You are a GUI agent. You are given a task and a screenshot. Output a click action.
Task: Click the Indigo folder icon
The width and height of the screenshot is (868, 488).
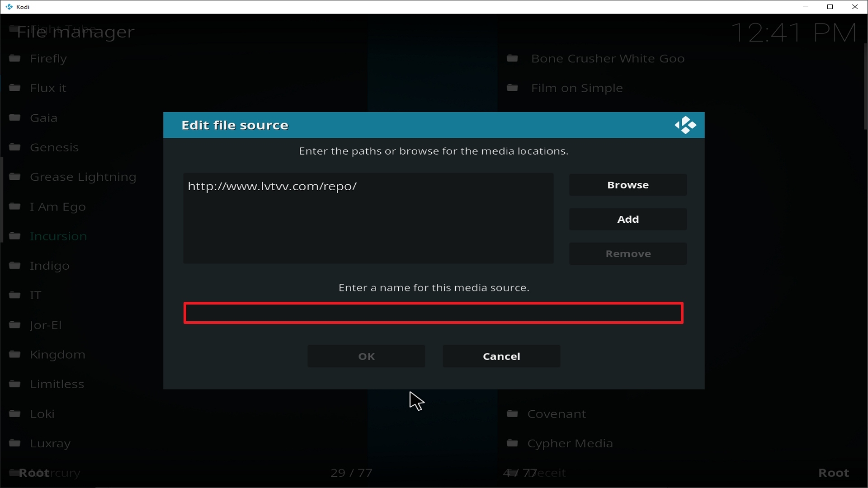pos(15,265)
